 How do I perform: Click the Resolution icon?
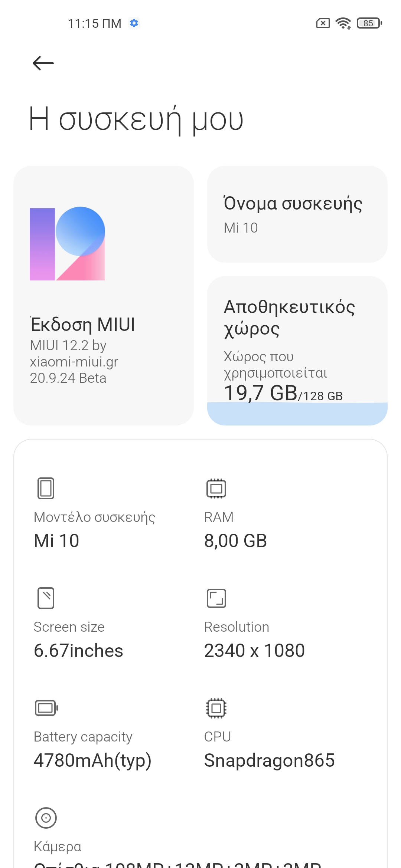[216, 598]
